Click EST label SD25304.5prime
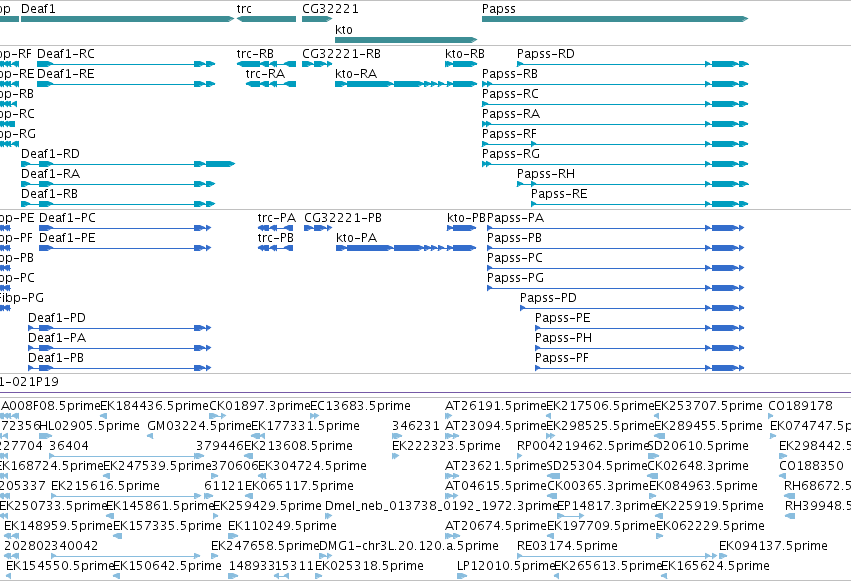The width and height of the screenshot is (851, 581). click(597, 466)
